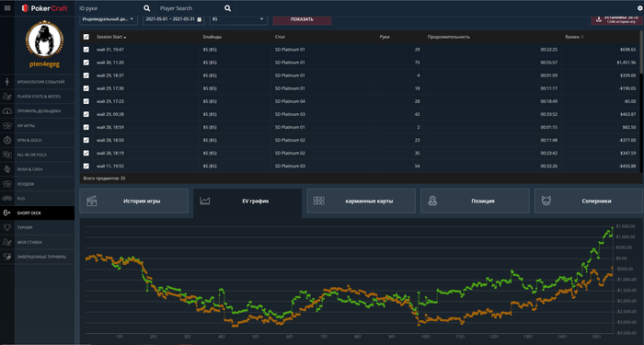Open Spin & Gold sidebar icon
Image resolution: width=644 pixels, height=345 pixels.
(7, 140)
